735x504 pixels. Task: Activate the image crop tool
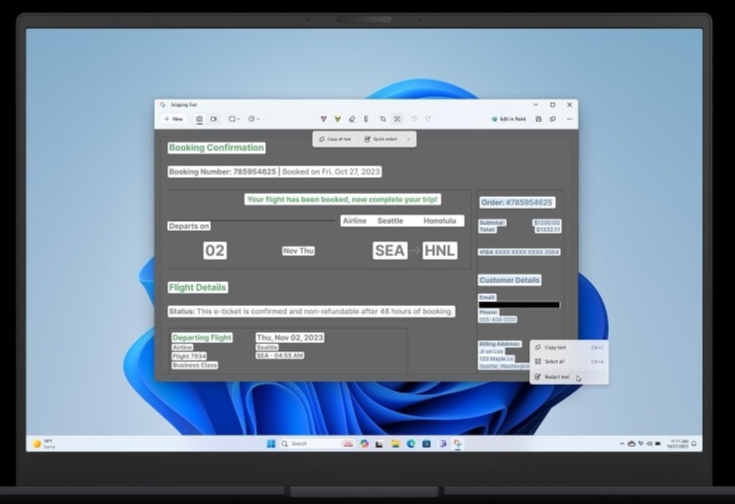382,119
